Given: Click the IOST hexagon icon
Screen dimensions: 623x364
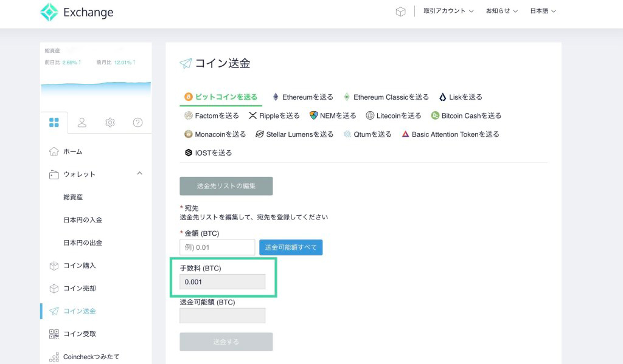Looking at the screenshot, I should pyautogui.click(x=189, y=153).
